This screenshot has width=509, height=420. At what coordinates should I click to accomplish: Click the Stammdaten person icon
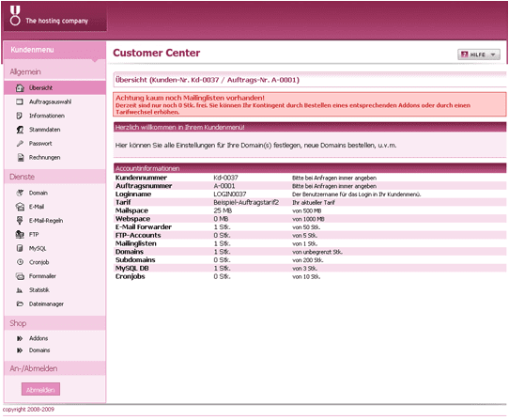[x=20, y=130]
